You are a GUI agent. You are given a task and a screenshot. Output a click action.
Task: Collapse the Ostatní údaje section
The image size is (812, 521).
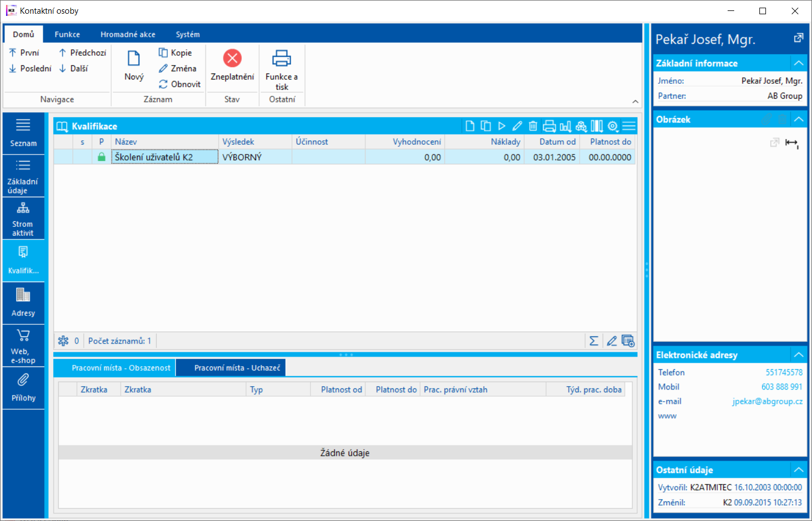click(x=799, y=470)
